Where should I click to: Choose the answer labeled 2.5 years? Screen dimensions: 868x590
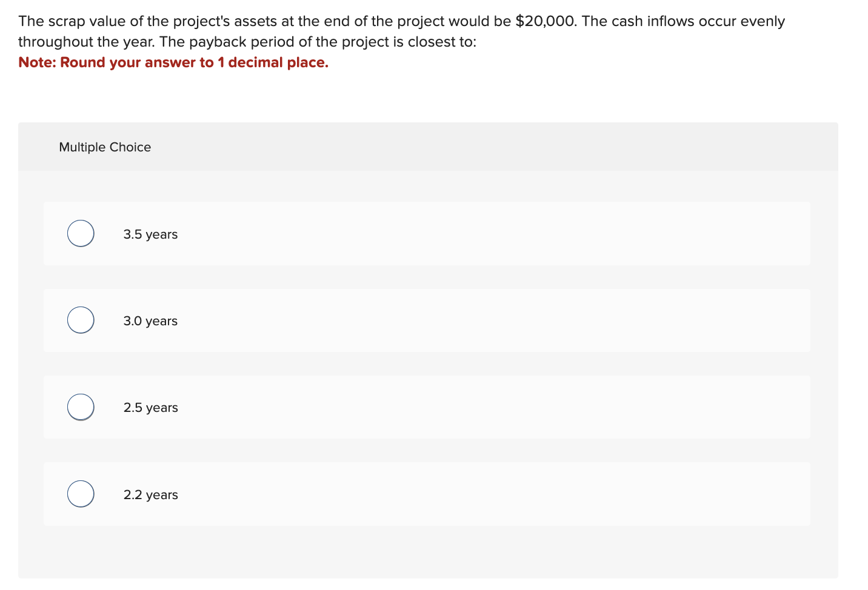coord(150,408)
